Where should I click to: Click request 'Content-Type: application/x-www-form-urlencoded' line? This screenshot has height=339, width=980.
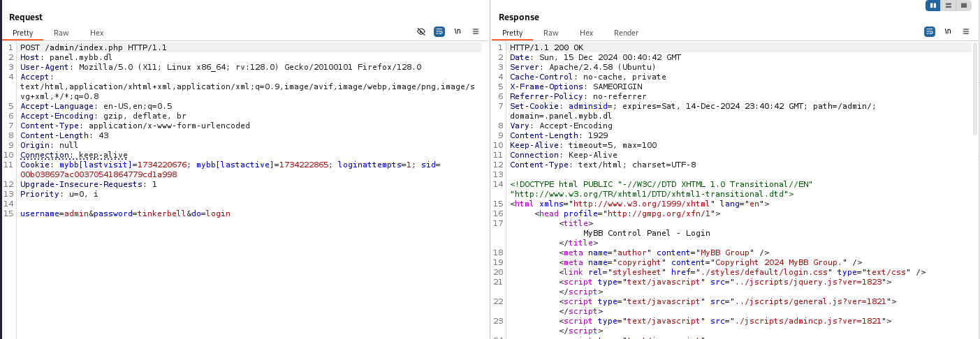pos(135,126)
